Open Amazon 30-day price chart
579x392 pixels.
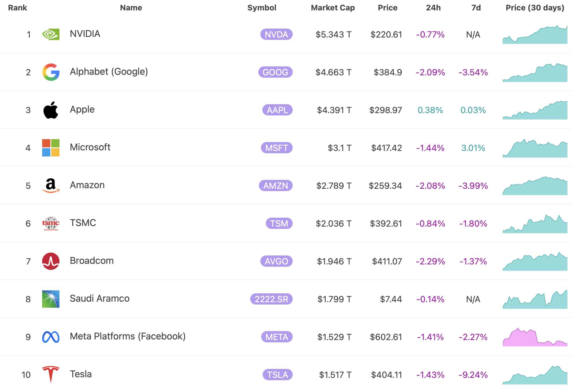[535, 186]
